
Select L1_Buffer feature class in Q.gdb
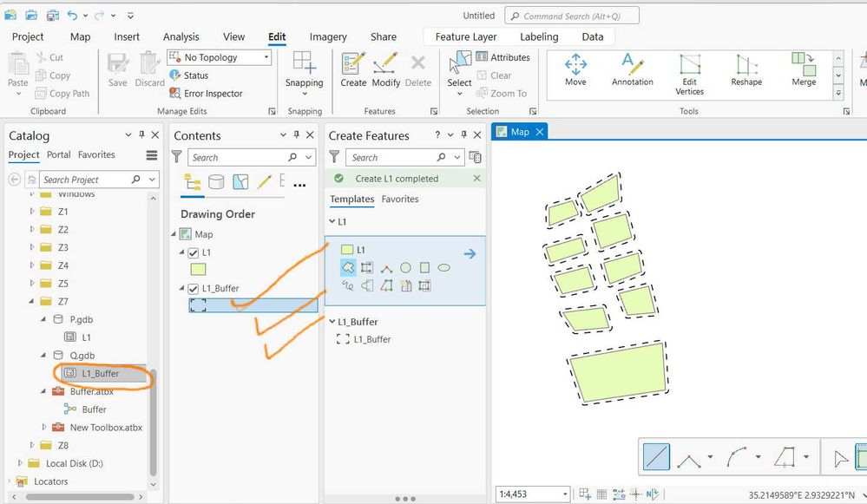[100, 374]
